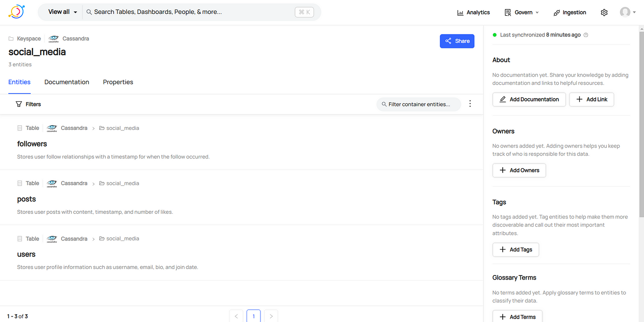
Task: Open the users table
Action: tap(26, 254)
